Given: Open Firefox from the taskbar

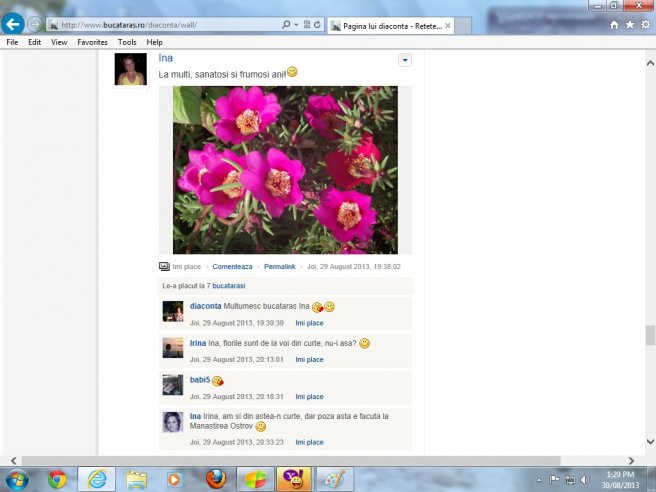Looking at the screenshot, I should pos(214,479).
